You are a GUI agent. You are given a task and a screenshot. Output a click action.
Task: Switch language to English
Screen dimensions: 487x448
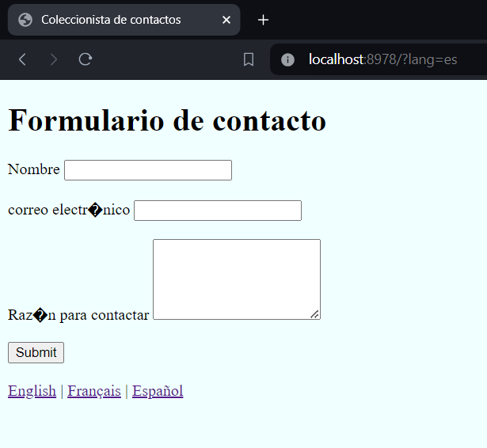coord(32,391)
